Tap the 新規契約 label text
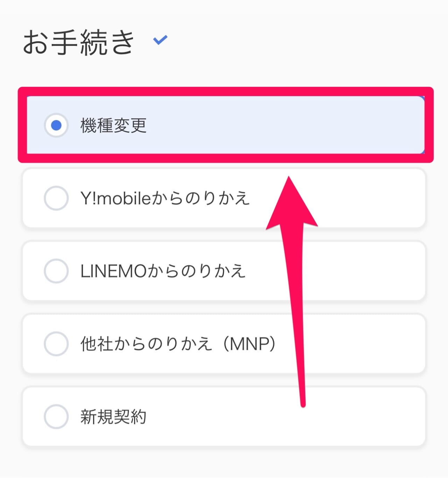Image resolution: width=448 pixels, height=478 pixels. coord(114,416)
